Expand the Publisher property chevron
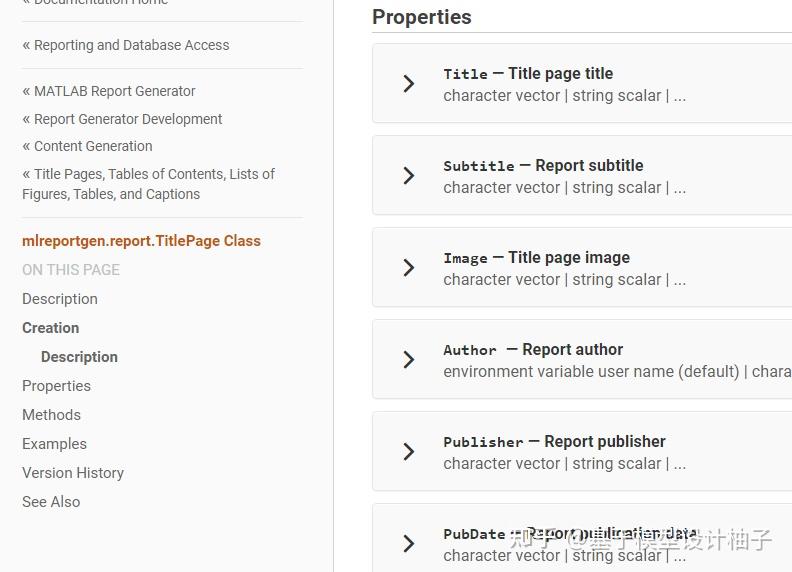Screen dimensions: 792x572 (408, 452)
